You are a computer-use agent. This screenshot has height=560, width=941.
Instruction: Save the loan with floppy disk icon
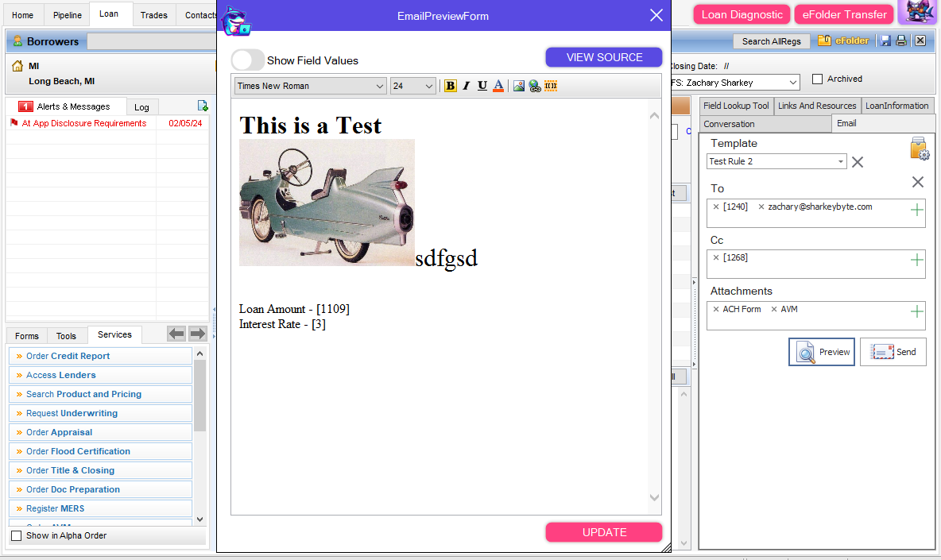885,41
